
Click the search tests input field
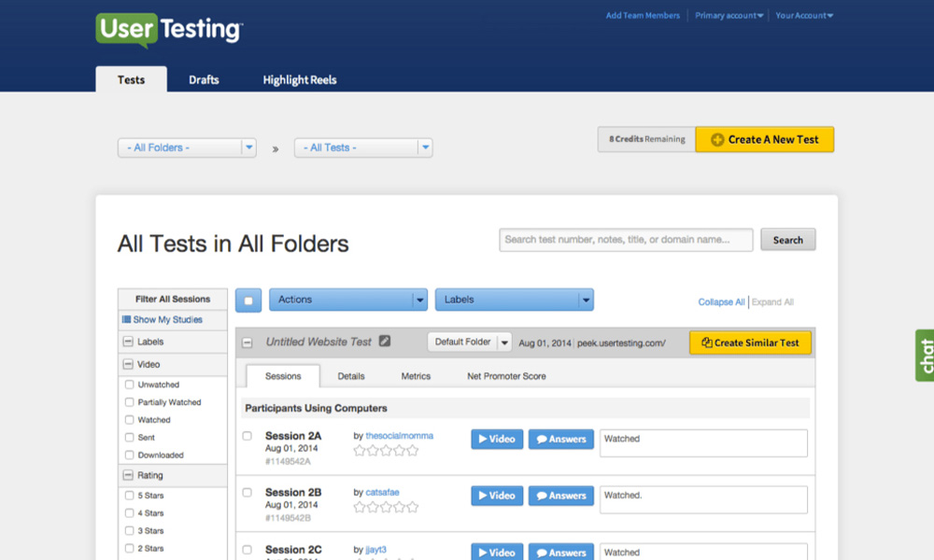pyautogui.click(x=626, y=240)
